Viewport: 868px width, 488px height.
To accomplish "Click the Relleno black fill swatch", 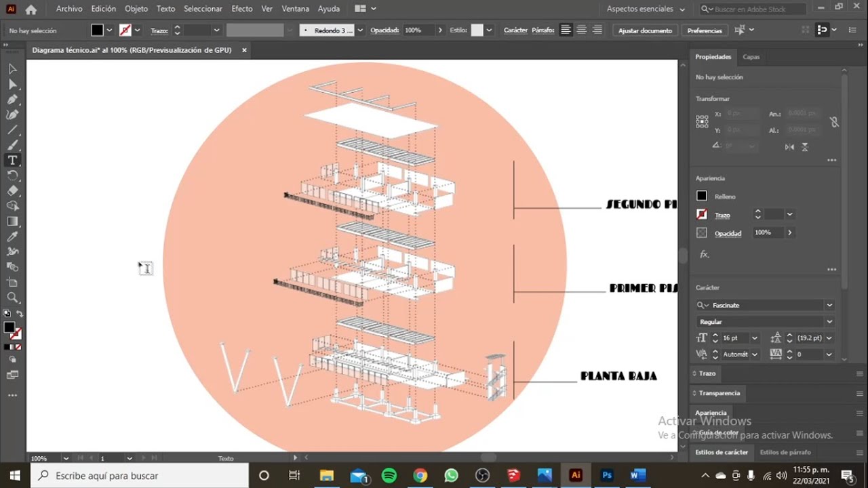I will [x=702, y=196].
